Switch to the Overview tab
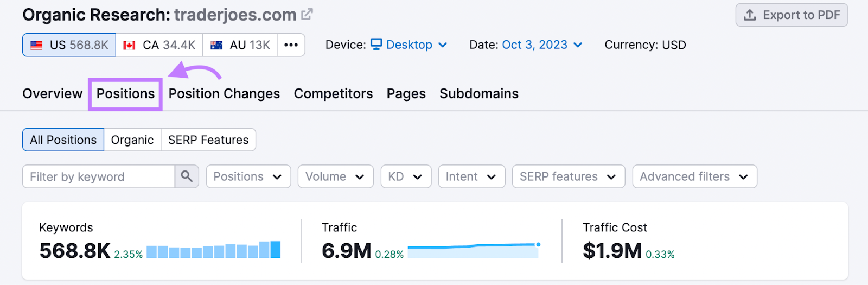Screen dimensions: 868x285 point(53,94)
